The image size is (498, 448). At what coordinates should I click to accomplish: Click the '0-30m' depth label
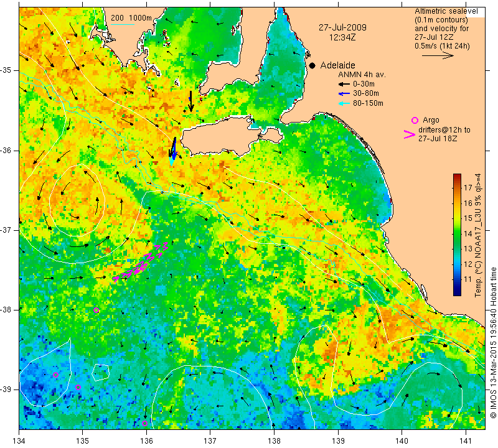(364, 84)
